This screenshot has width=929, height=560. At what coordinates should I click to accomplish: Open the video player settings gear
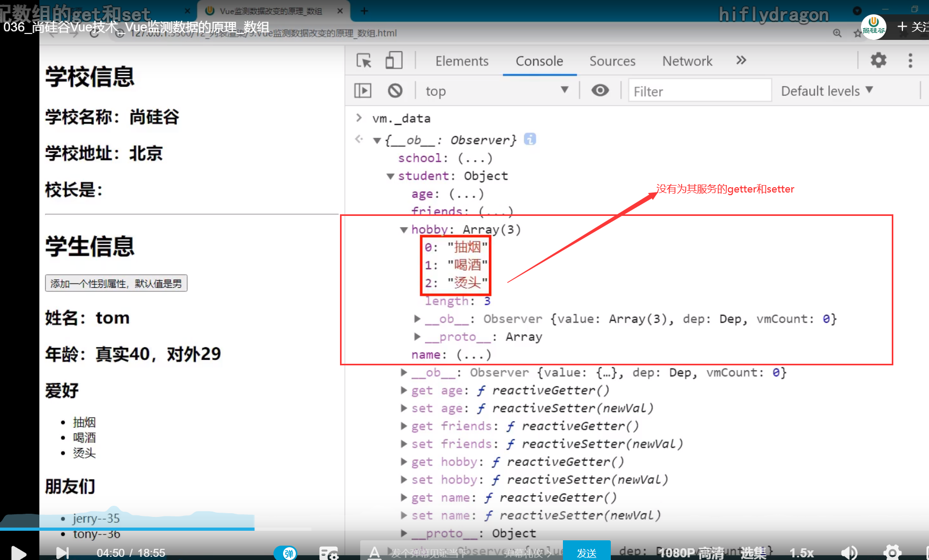[892, 553]
